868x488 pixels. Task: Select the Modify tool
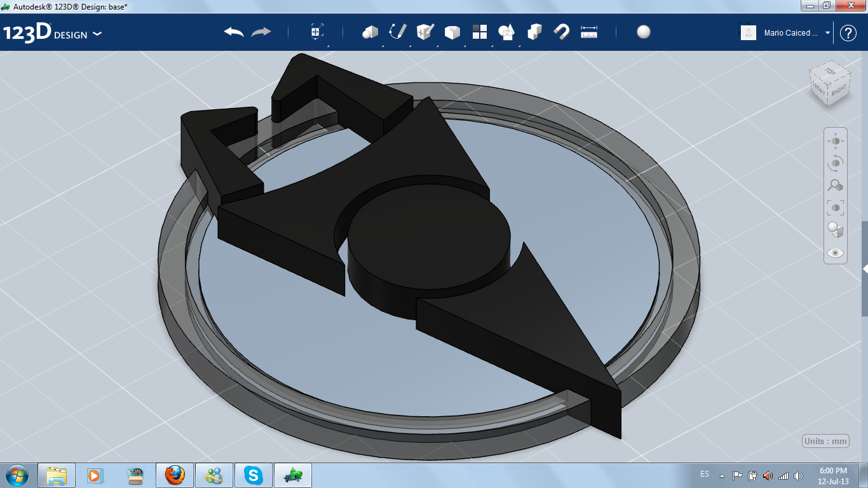[452, 32]
